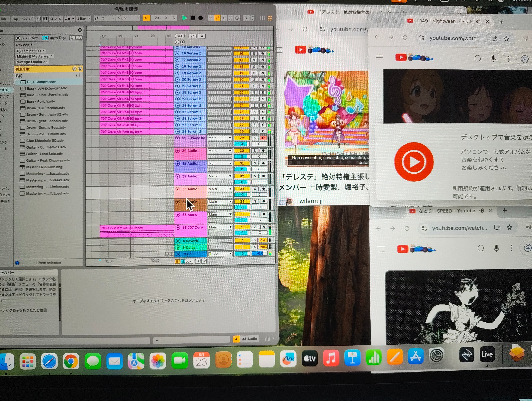This screenshot has width=532, height=401.
Task: Disarm the red arm button on 29 E-Piano
Action: click(x=263, y=138)
